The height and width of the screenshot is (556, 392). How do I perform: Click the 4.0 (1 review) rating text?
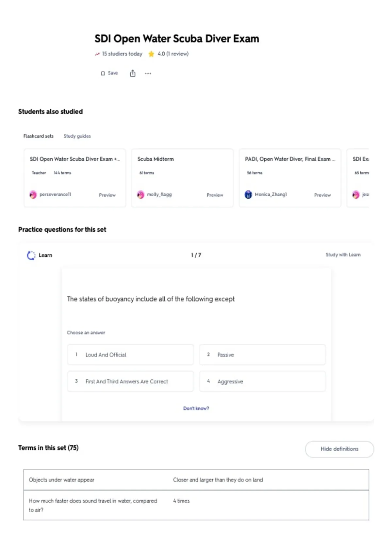pyautogui.click(x=173, y=54)
